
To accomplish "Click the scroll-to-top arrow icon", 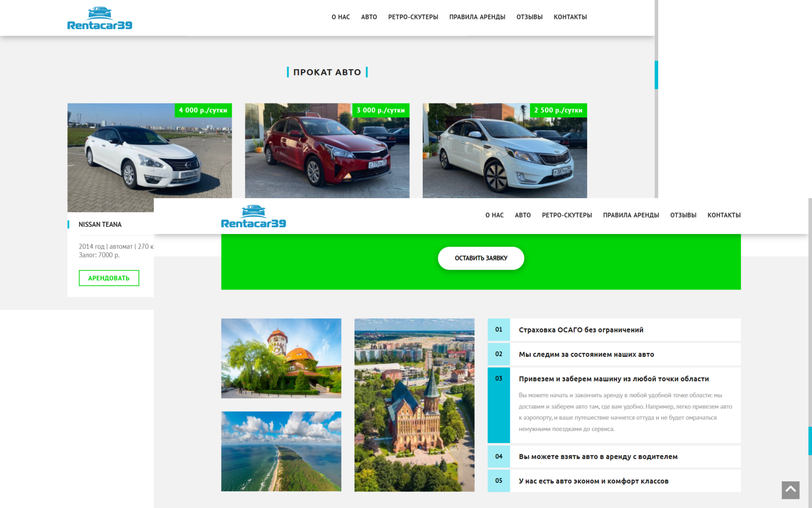I will [x=790, y=490].
